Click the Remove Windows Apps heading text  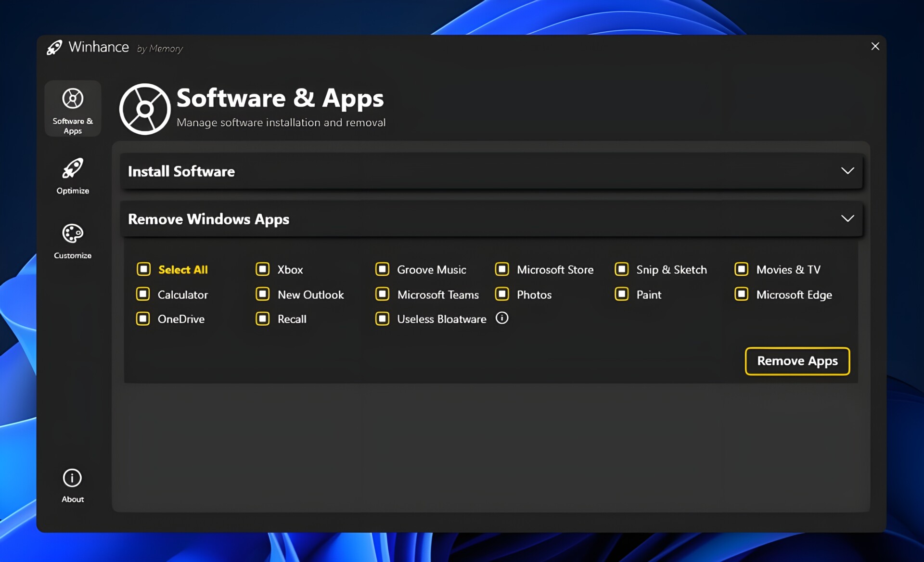(x=208, y=219)
